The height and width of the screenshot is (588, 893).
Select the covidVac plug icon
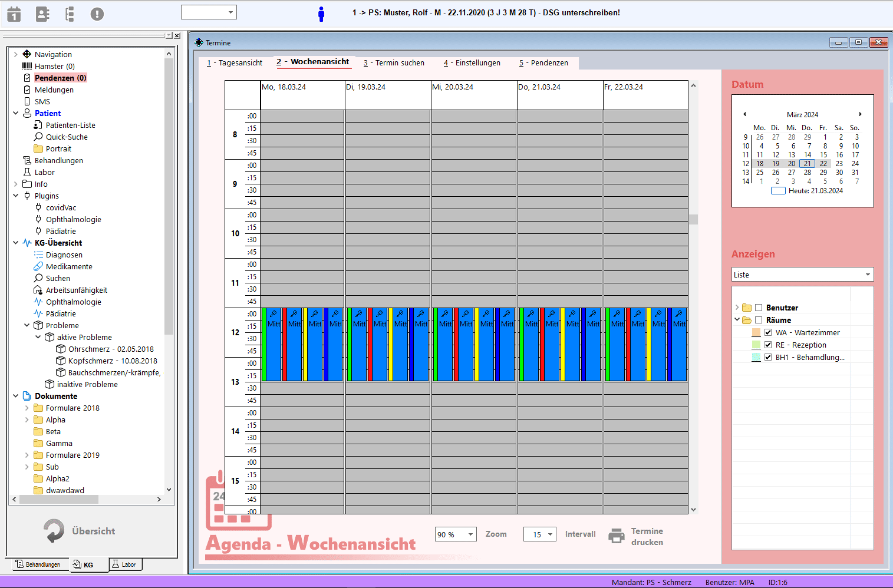pyautogui.click(x=38, y=207)
